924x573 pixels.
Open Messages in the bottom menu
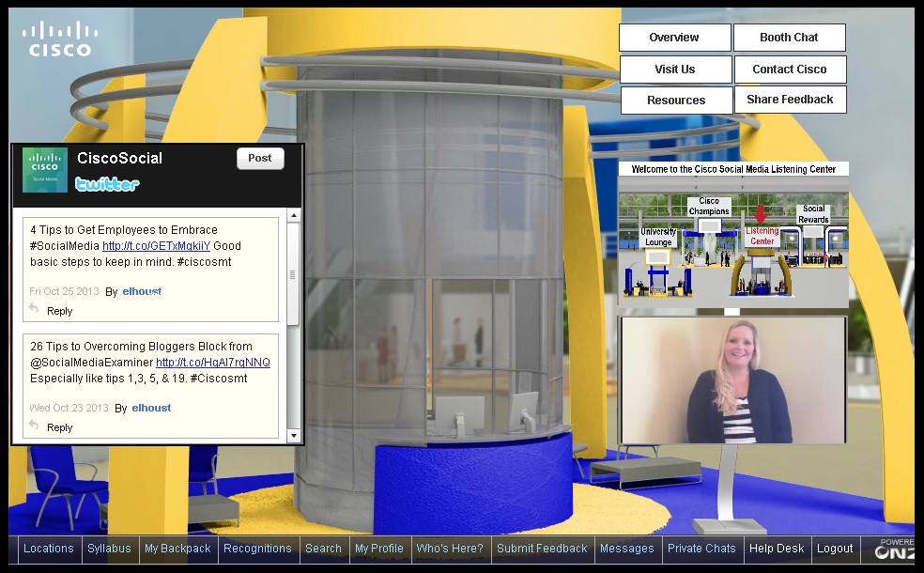point(627,549)
